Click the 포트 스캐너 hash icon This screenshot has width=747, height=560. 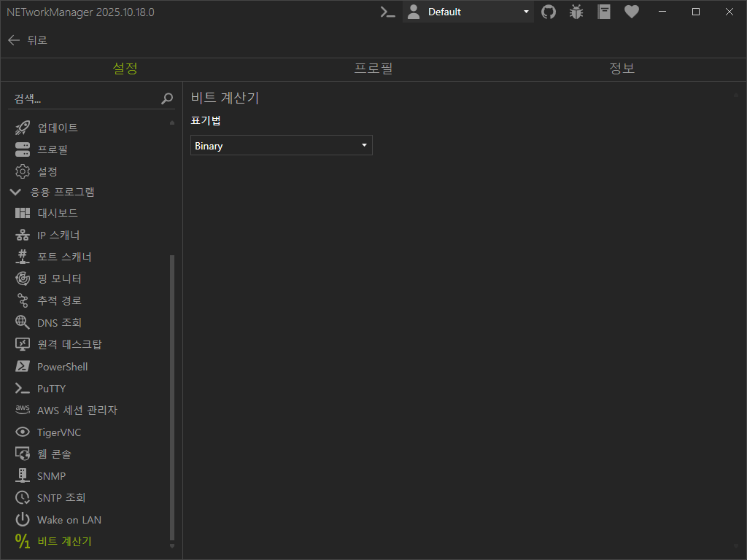(x=23, y=257)
